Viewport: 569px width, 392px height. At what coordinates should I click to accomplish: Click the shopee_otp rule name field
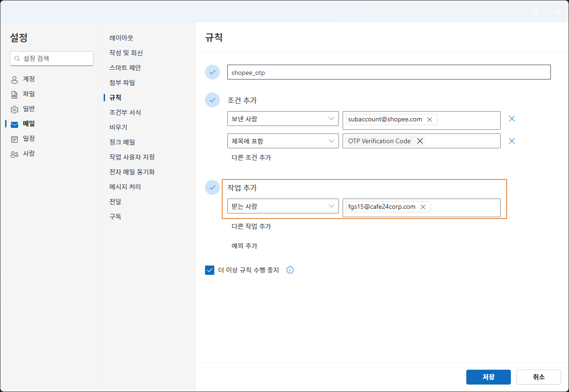[389, 73]
